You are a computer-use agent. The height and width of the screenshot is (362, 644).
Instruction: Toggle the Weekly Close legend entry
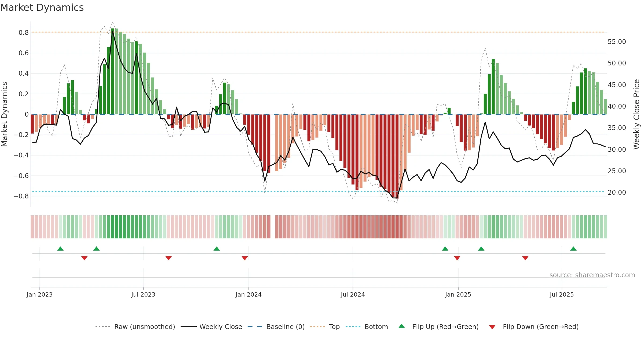(x=221, y=327)
